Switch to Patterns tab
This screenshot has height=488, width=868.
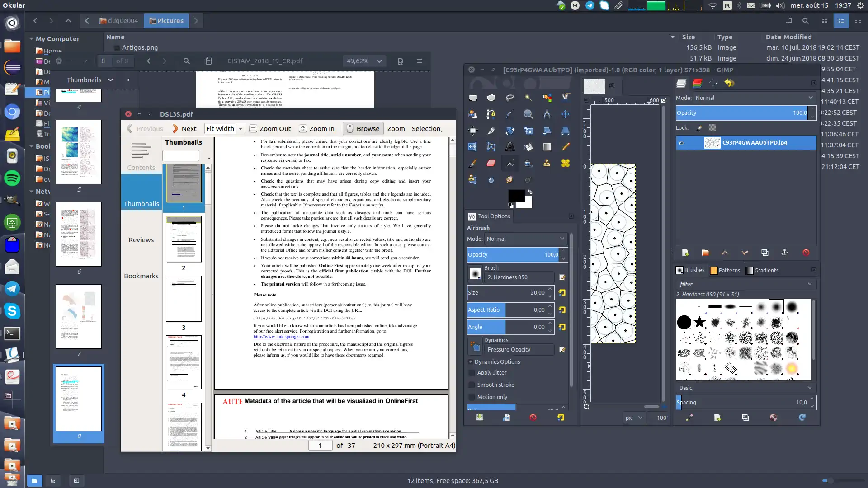(x=725, y=270)
